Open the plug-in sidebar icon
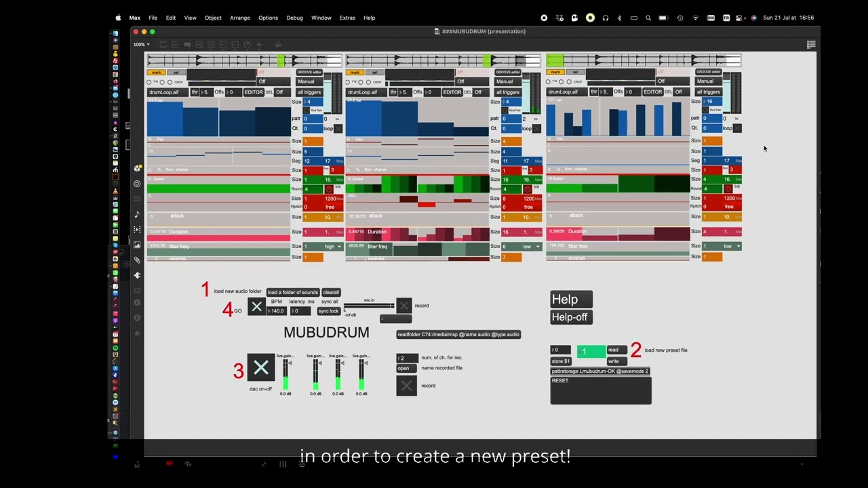 (137, 275)
